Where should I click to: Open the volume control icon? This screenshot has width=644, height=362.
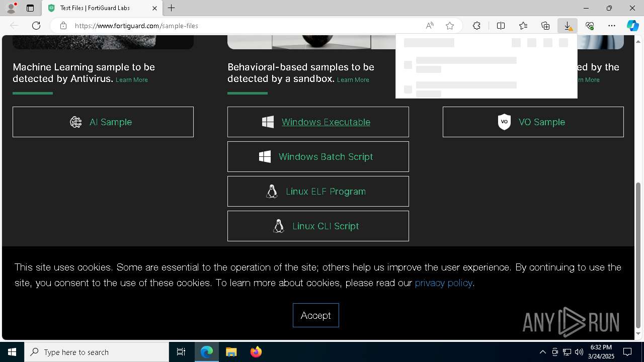pos(579,352)
